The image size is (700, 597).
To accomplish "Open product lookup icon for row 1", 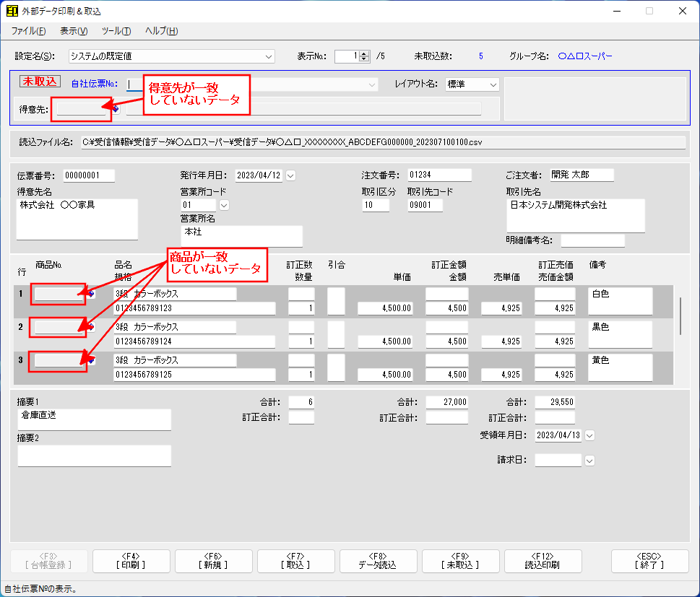I will coord(91,294).
